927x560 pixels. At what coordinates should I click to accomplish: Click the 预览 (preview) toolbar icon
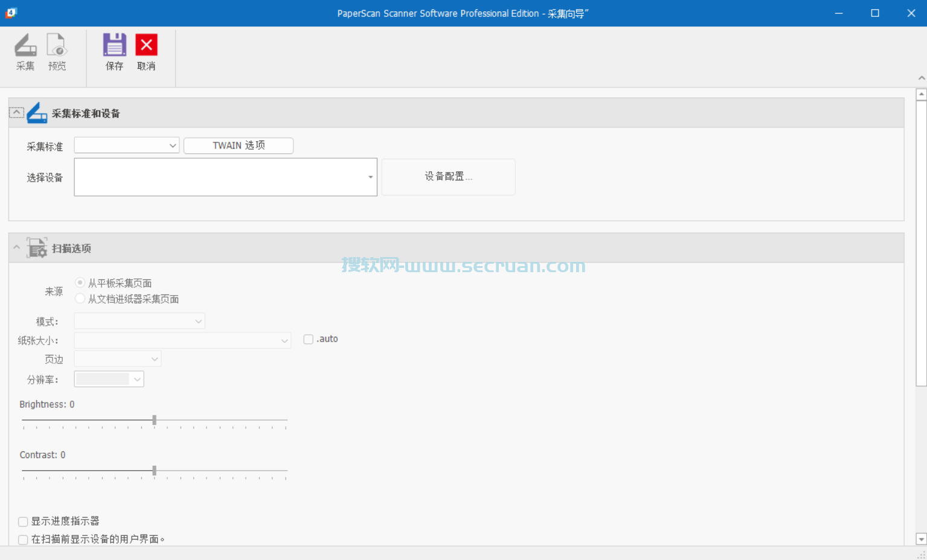(x=57, y=45)
